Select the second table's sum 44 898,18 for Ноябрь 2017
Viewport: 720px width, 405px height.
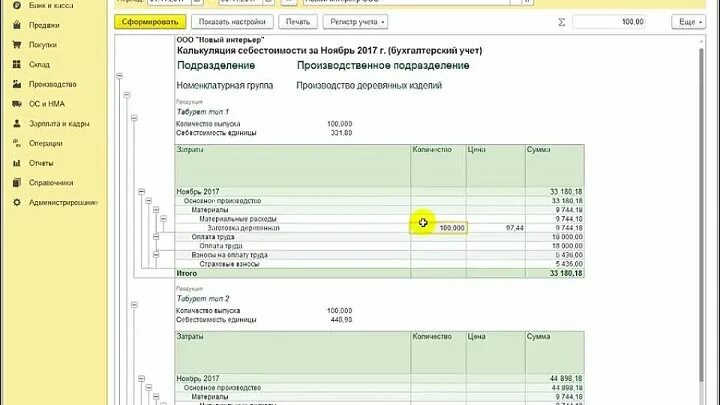pos(566,379)
